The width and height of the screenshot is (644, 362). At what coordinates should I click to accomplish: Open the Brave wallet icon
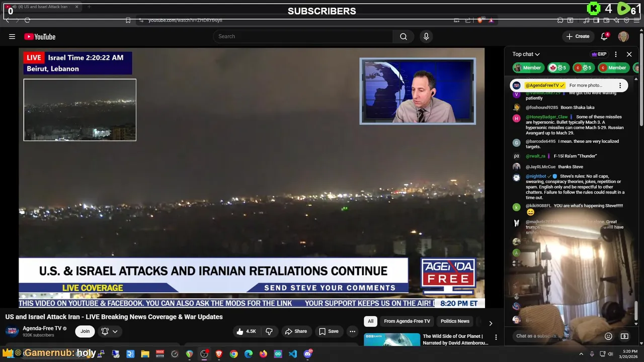[x=606, y=20]
